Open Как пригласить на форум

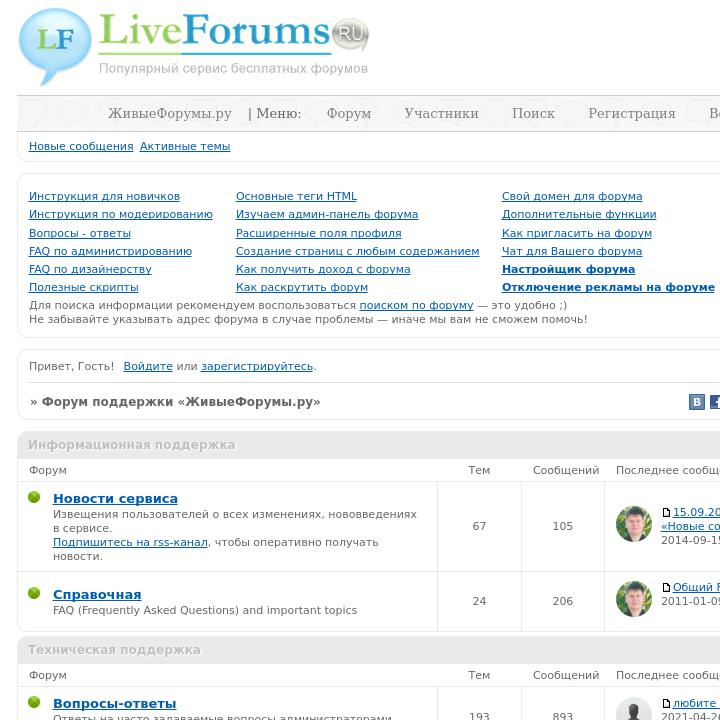tap(577, 233)
